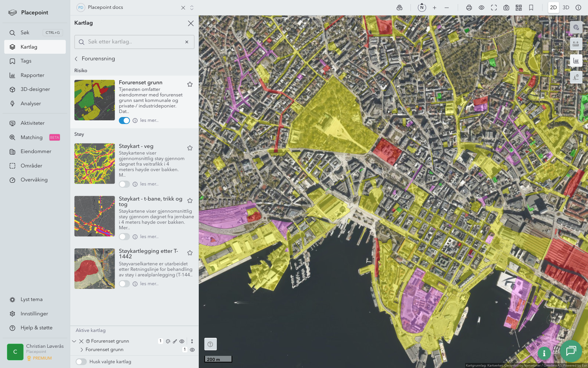Open the QR code icon in toolbar
This screenshot has width=588, height=368.
pyautogui.click(x=519, y=8)
